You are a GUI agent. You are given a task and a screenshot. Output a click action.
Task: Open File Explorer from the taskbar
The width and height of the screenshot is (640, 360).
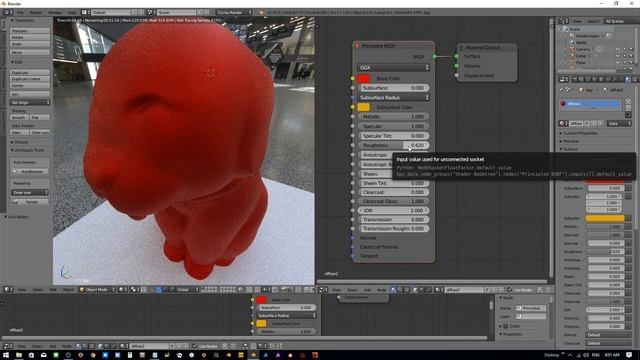click(19, 355)
